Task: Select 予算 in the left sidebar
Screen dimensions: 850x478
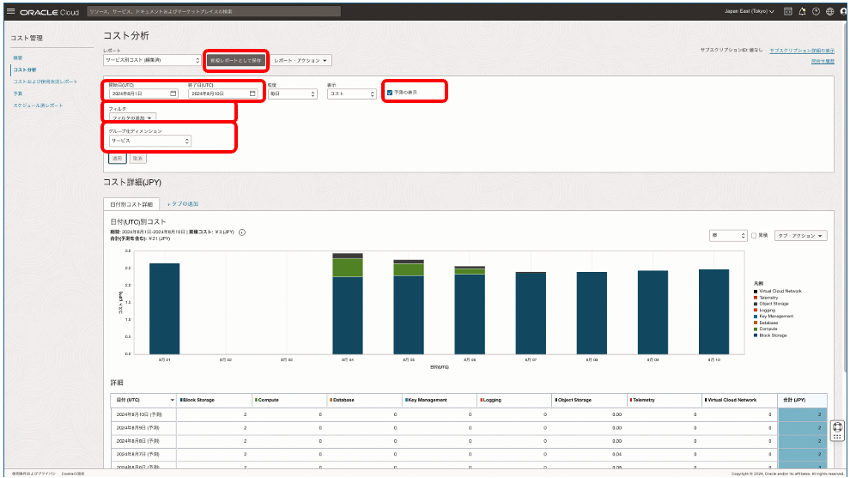Action: (17, 93)
